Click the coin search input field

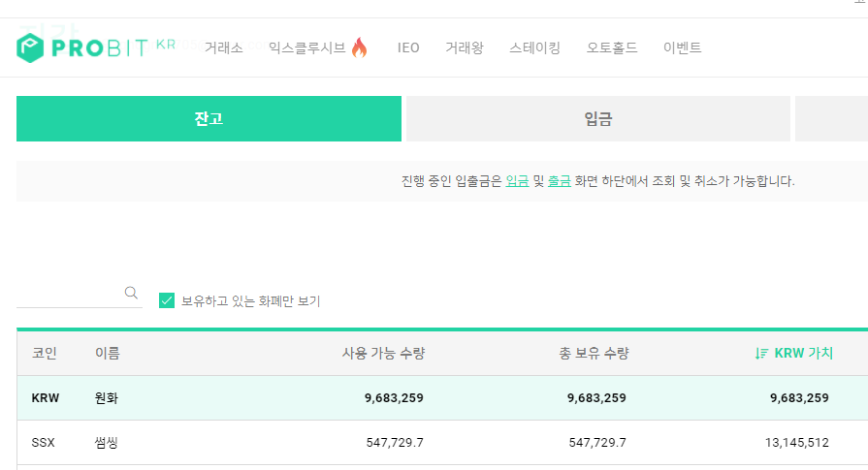pos(70,293)
